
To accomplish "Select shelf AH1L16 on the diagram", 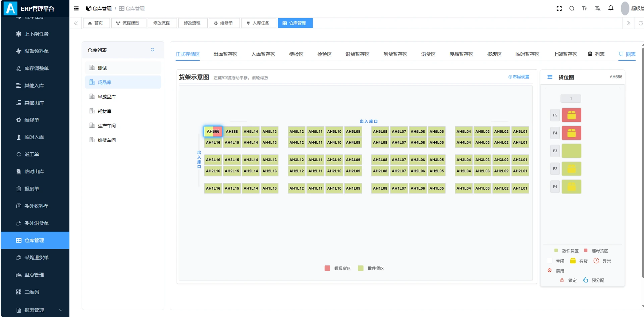I will point(213,188).
